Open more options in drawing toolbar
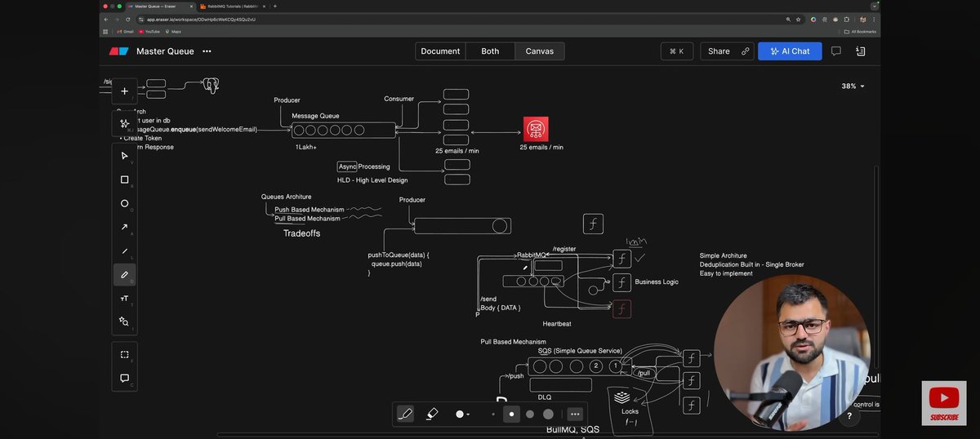 pos(575,414)
